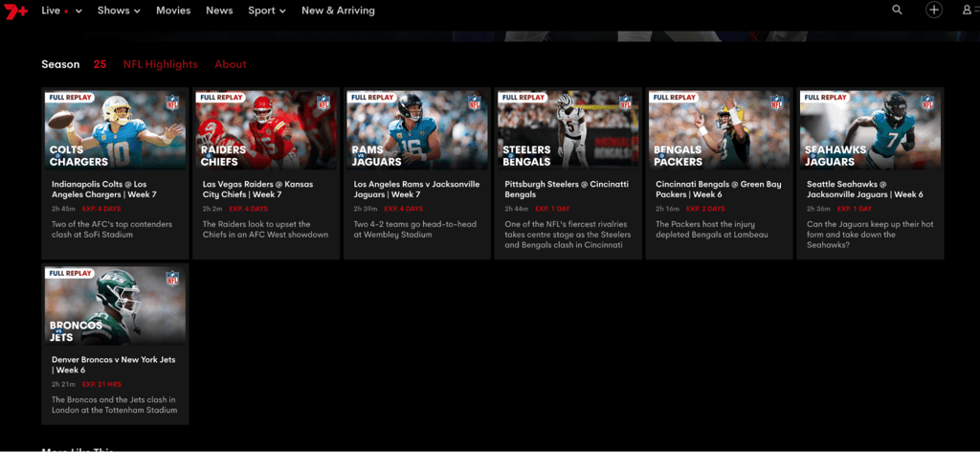Screen dimensions: 980x452
Task: Click Full Replay badge on Raiders Chiefs
Action: tap(221, 98)
